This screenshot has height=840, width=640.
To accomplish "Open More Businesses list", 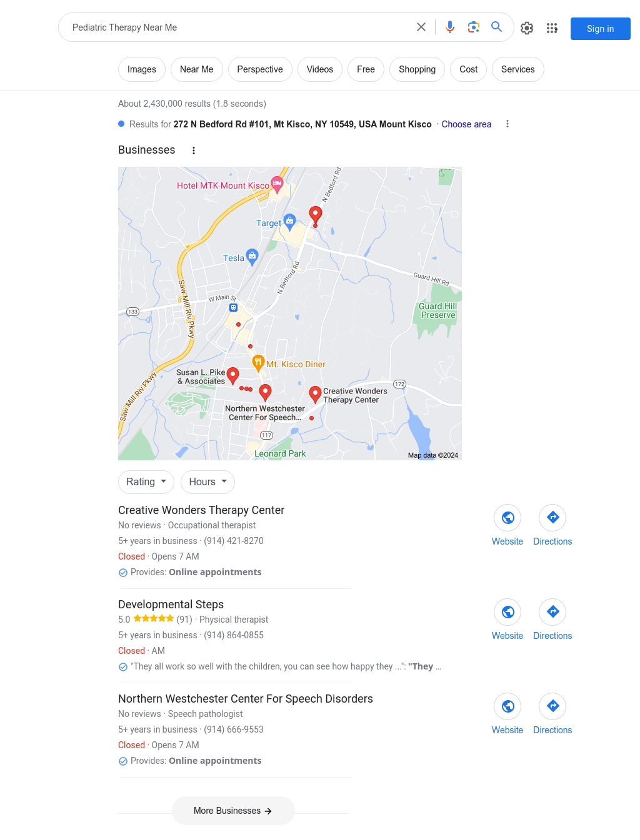I will coord(233,811).
